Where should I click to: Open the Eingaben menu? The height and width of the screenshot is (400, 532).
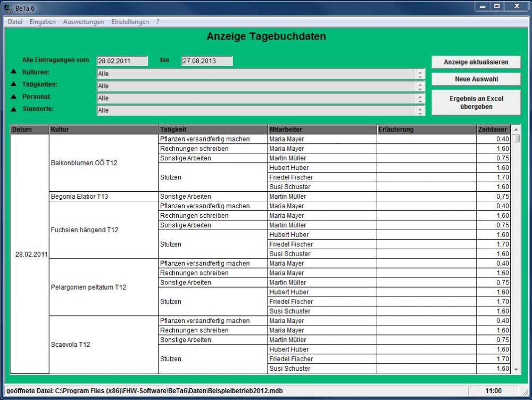(43, 22)
